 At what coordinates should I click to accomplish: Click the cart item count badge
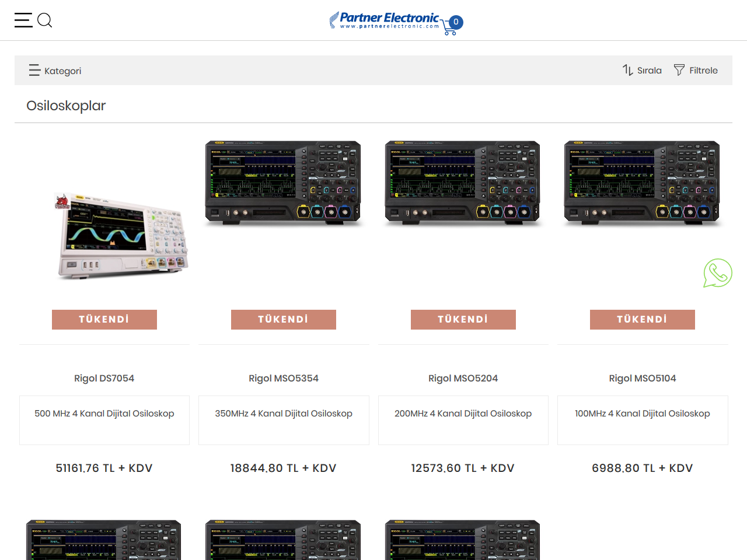tap(456, 22)
